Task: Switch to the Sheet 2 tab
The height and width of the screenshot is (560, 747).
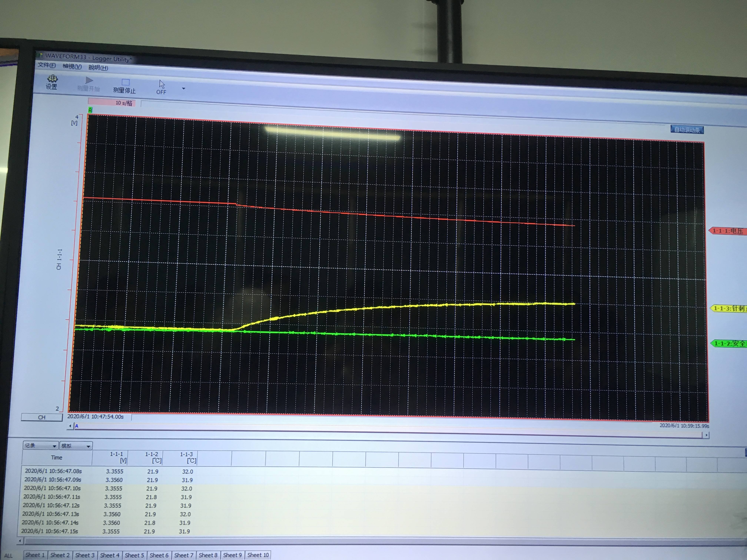Action: [60, 555]
